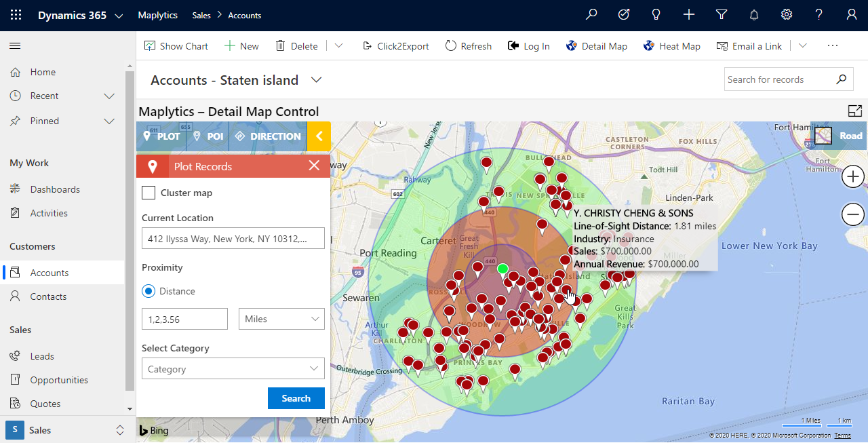Switch map style with Road button
This screenshot has height=443, width=868.
pyautogui.click(x=839, y=136)
